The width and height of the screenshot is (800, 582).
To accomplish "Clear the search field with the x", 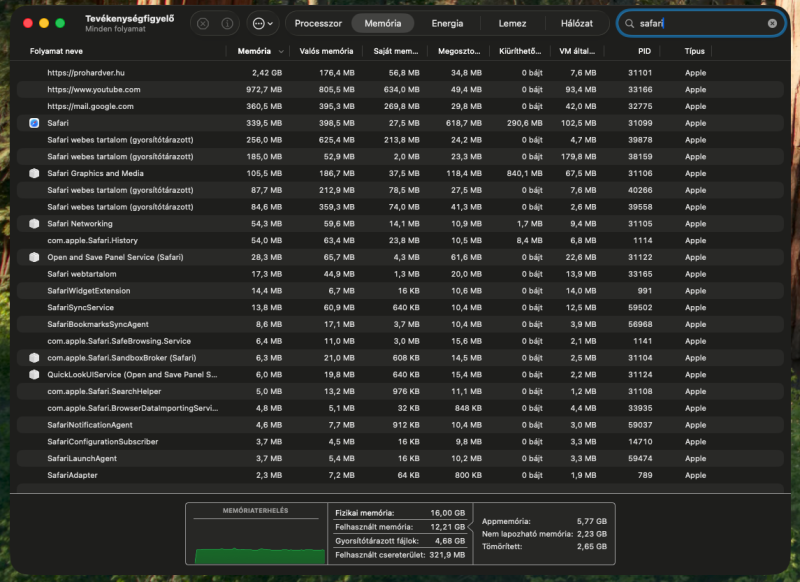I will (772, 23).
